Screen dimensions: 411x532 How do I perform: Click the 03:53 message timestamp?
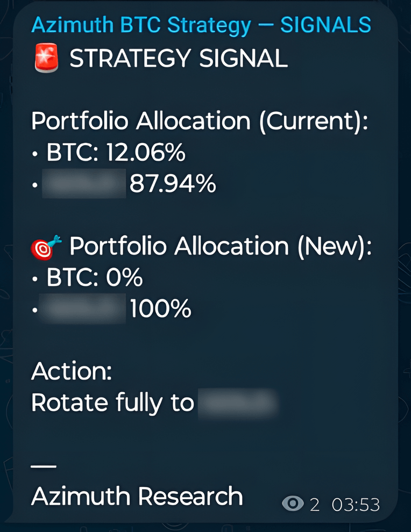point(356,505)
